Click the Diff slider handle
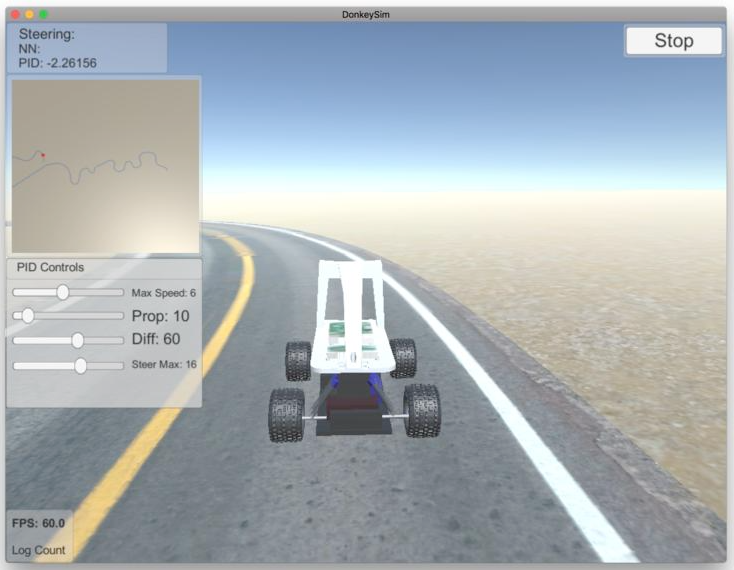The width and height of the screenshot is (734, 570). pos(78,340)
